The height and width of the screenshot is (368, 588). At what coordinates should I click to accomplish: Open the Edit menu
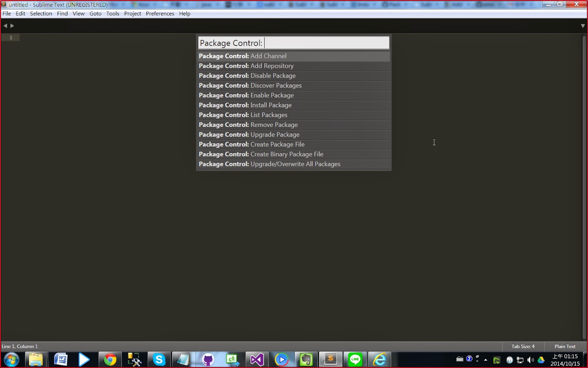tap(21, 14)
